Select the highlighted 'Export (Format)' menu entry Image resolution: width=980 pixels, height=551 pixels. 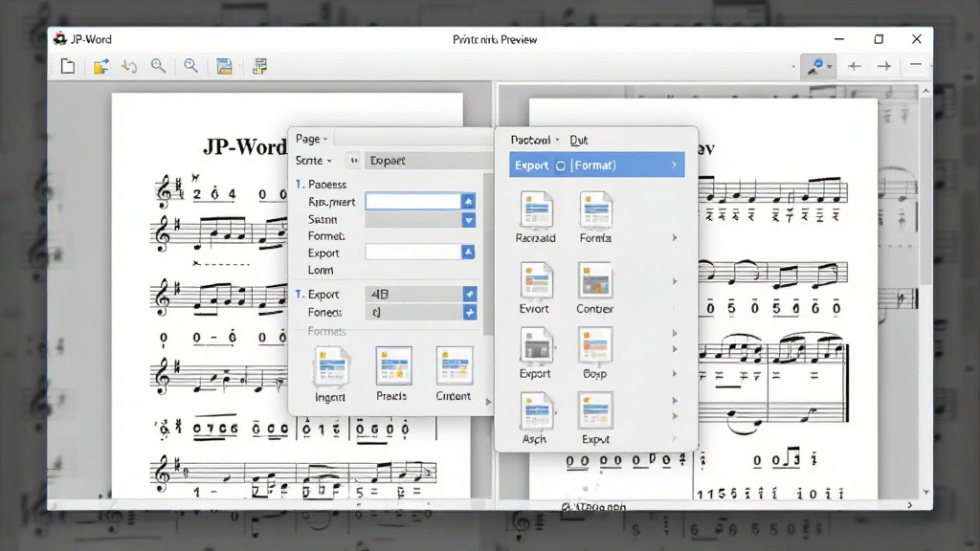coord(597,165)
